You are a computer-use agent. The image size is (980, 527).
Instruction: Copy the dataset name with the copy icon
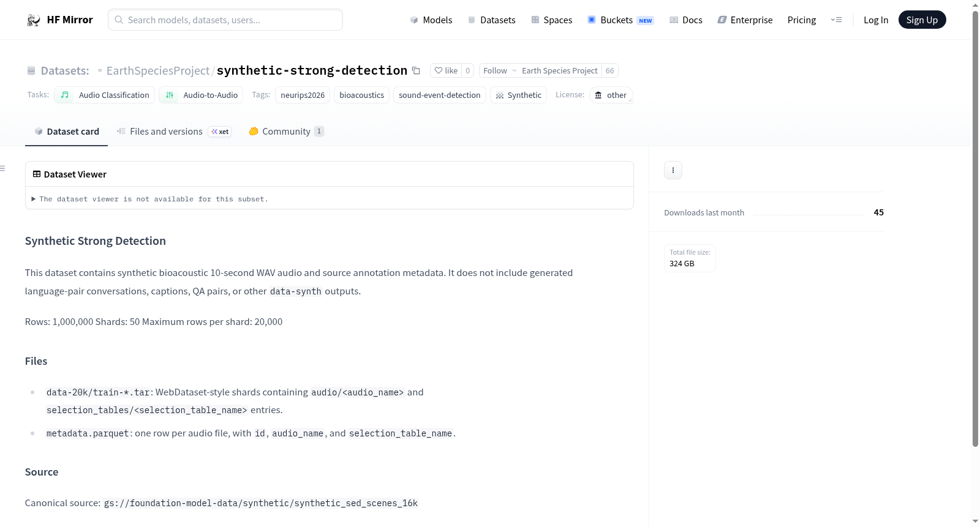point(416,70)
